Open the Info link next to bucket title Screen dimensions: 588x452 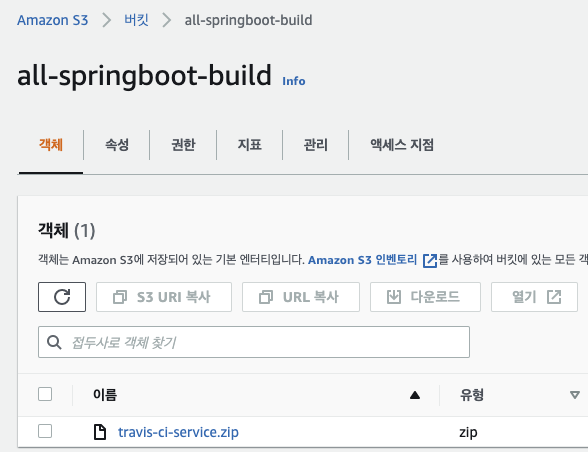coord(294,81)
